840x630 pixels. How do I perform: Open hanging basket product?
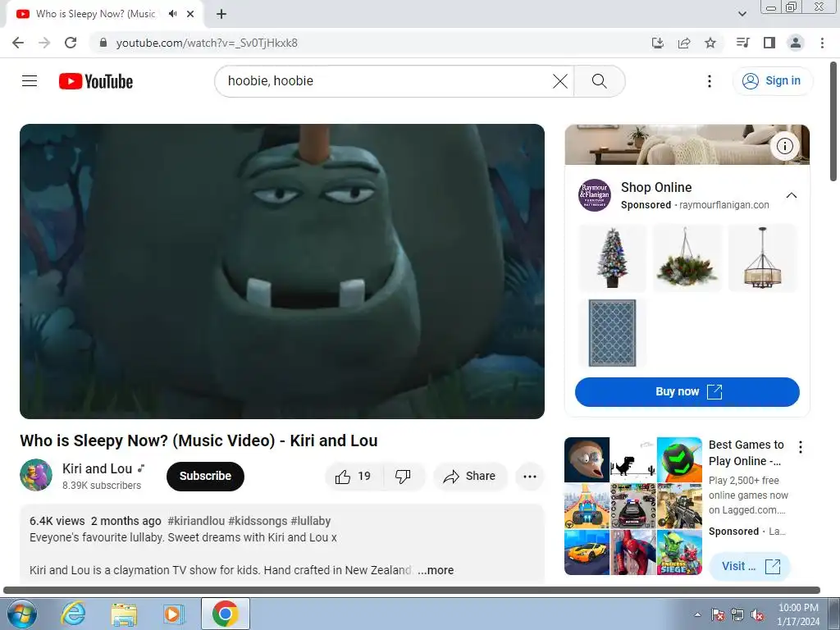(x=687, y=258)
